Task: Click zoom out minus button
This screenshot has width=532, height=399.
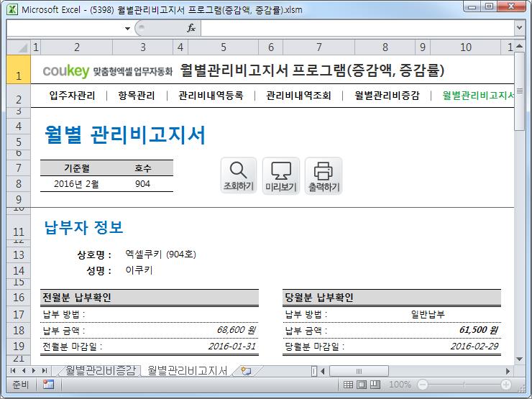Action: (423, 385)
